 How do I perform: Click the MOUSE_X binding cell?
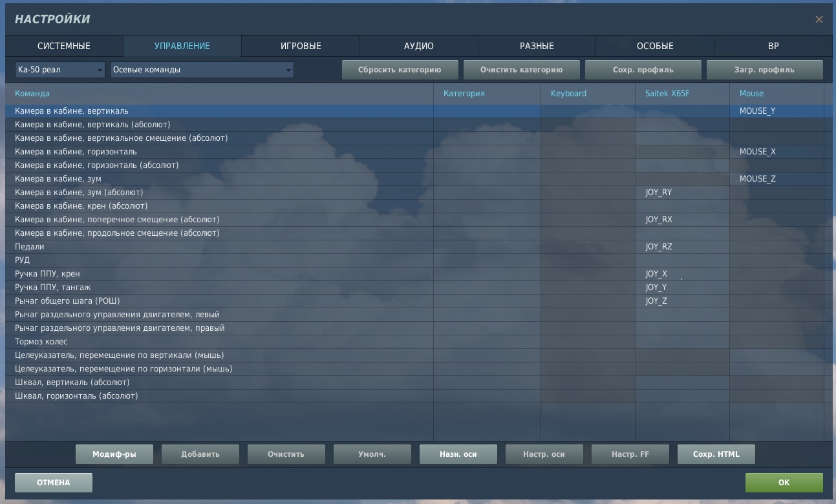click(x=777, y=152)
